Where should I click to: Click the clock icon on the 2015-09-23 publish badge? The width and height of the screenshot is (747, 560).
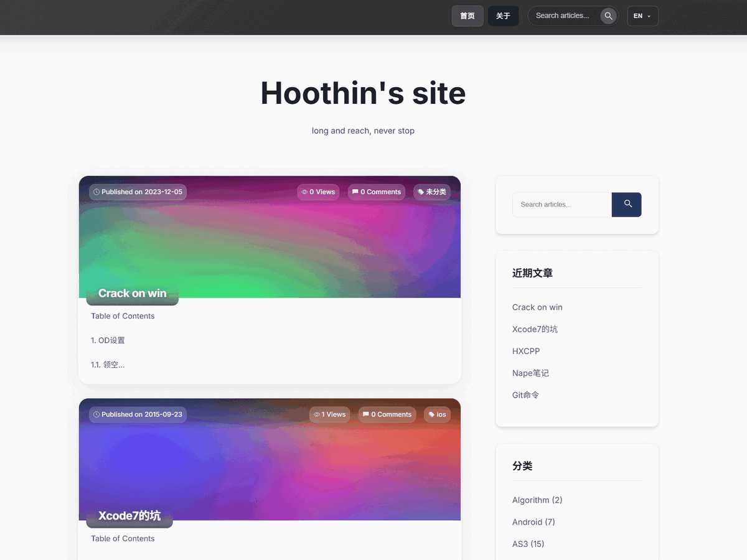click(96, 414)
